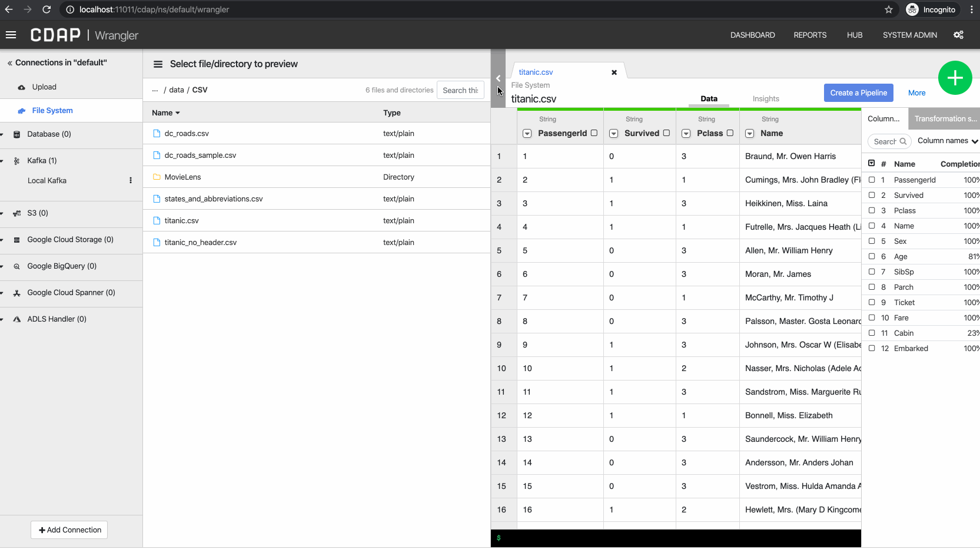Switch to the Data tab
Screen dimensions: 980x549
coord(709,99)
